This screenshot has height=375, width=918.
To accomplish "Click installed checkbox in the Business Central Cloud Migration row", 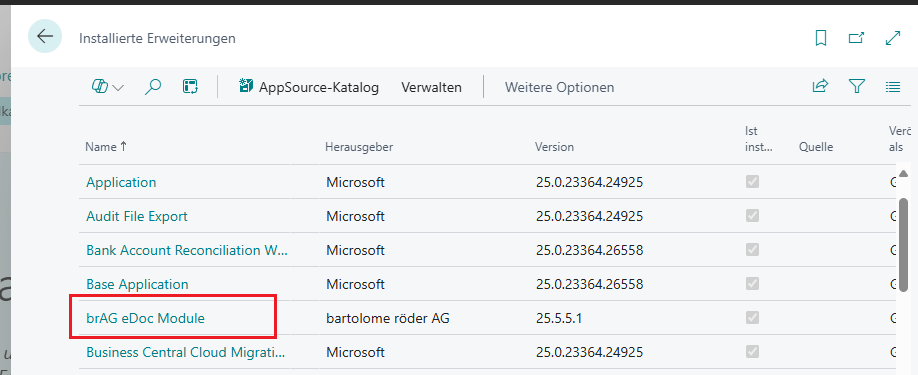I will point(752,351).
